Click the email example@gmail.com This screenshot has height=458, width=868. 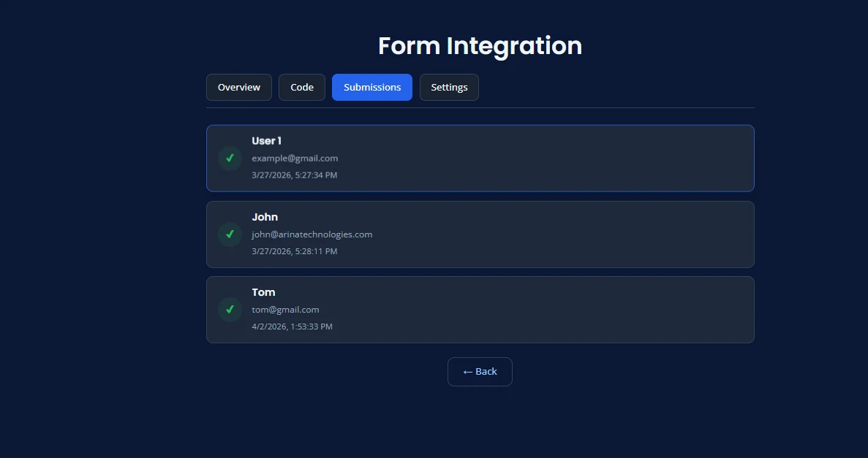point(294,158)
